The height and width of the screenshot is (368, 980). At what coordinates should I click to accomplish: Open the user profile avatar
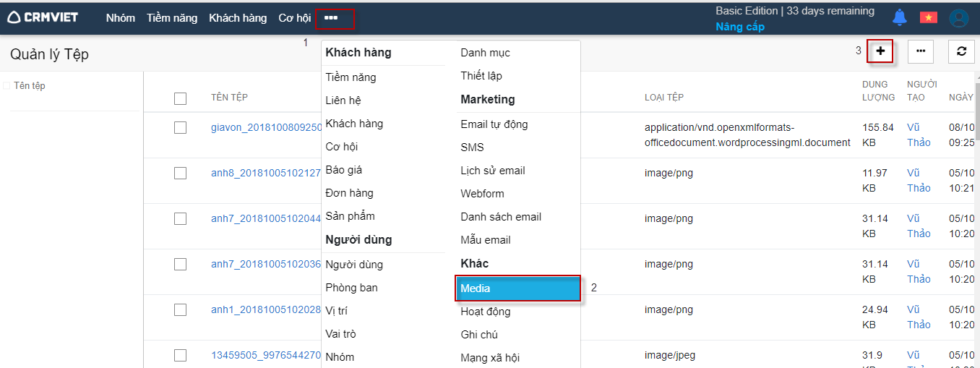click(959, 18)
